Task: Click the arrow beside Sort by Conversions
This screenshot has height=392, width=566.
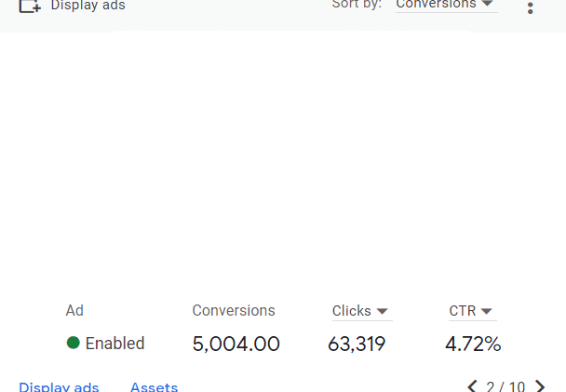Action: coord(487,4)
